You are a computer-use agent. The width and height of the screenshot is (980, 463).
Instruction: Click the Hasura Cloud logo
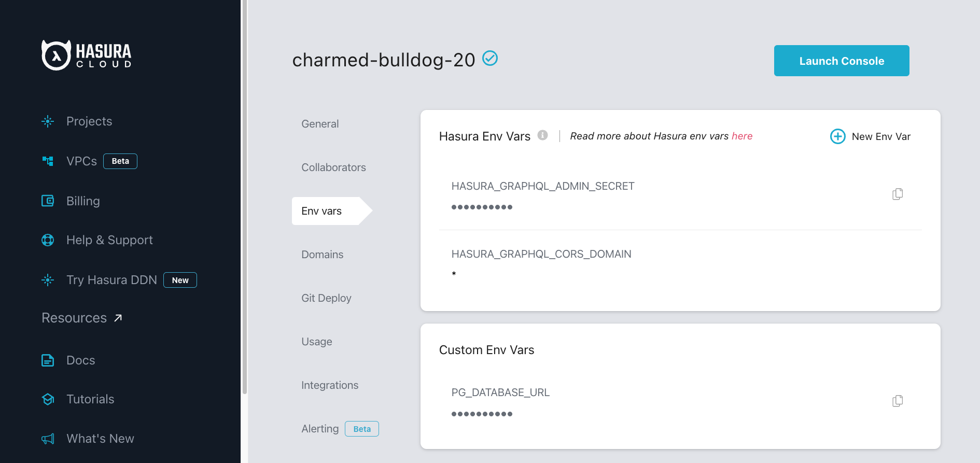point(86,55)
